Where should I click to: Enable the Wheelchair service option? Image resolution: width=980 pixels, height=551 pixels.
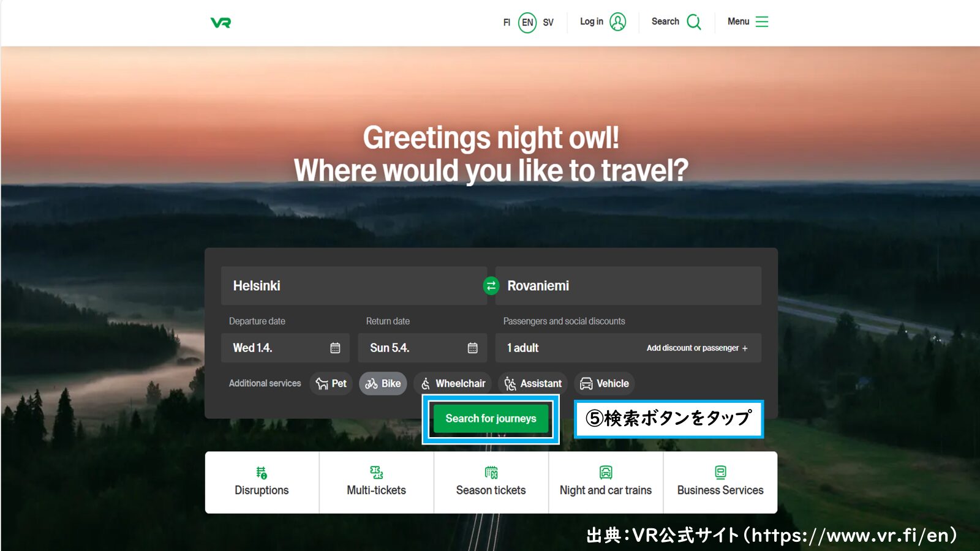pyautogui.click(x=453, y=384)
